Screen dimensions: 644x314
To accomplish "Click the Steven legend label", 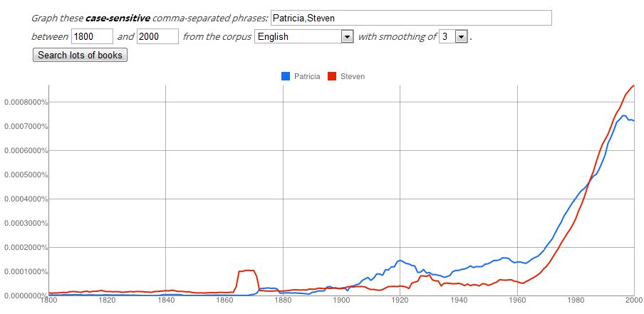I will click(x=353, y=76).
